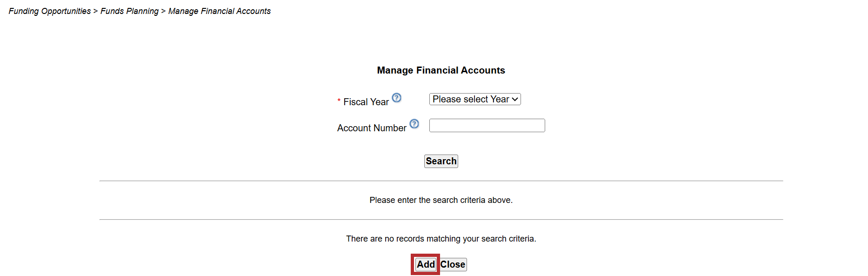The image size is (868, 276).
Task: Click the 'no records matching' message
Action: coord(441,239)
